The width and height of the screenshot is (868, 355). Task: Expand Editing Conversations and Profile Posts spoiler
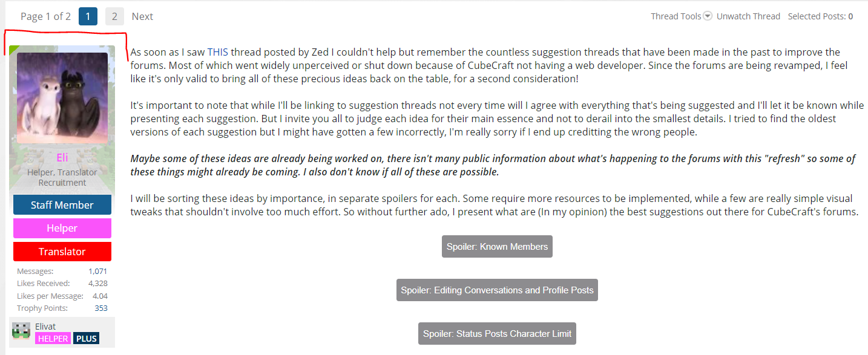497,290
